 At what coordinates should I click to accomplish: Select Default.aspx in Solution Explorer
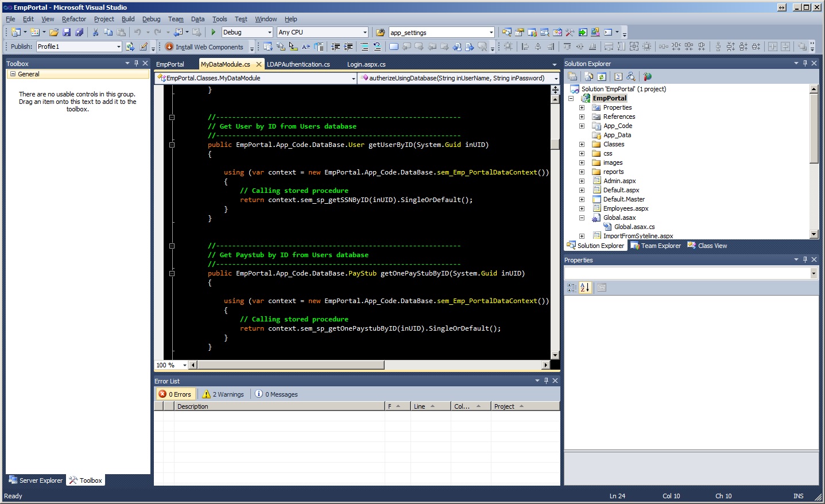(621, 190)
